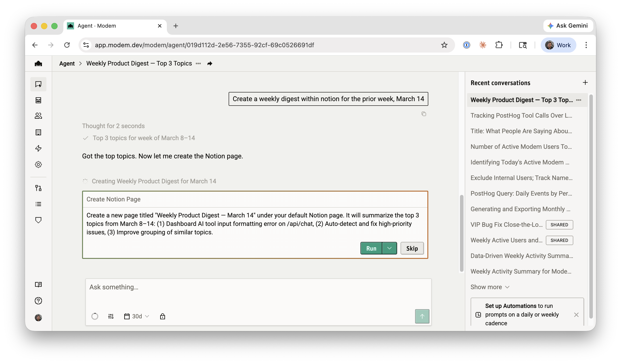Close the Agent · Modem tab

[x=159, y=26]
